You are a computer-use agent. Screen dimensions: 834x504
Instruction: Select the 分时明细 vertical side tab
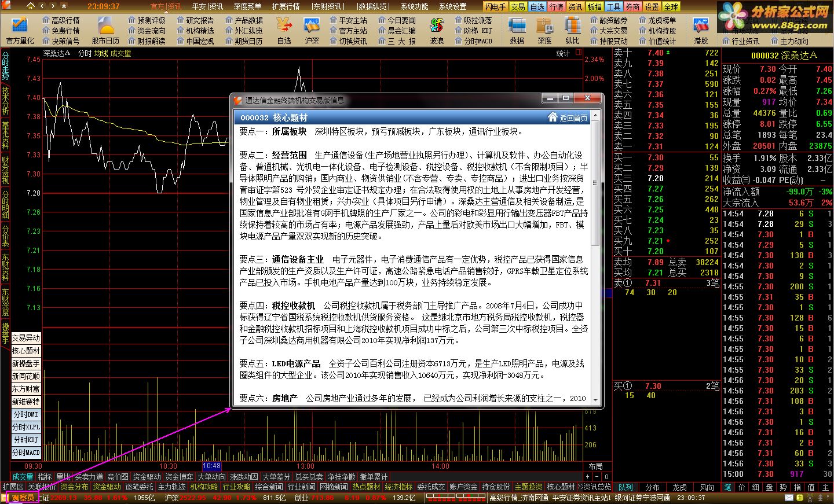coord(5,204)
